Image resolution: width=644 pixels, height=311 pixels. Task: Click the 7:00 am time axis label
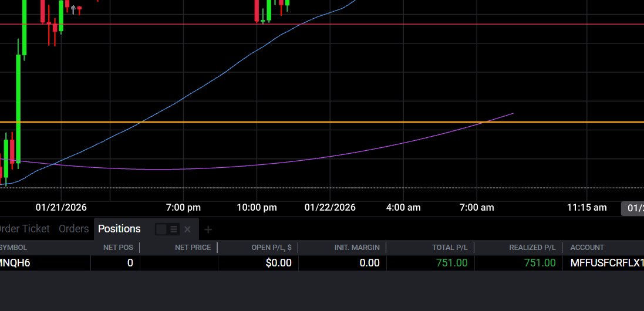tap(477, 207)
